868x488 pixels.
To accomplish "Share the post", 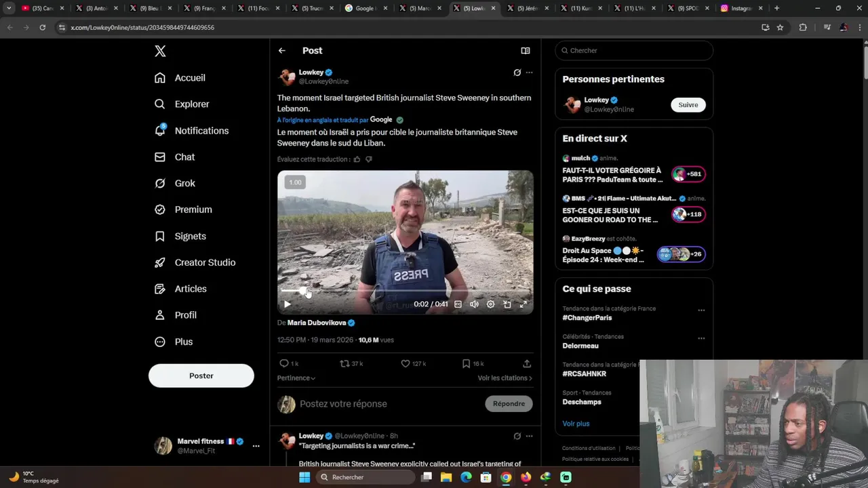I will [527, 364].
